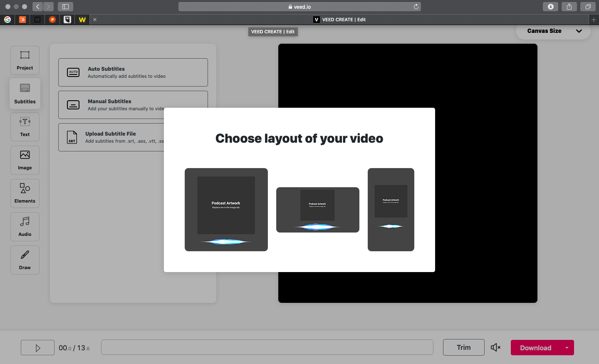599x364 pixels.
Task: Click the veed.io address bar
Action: point(299,7)
